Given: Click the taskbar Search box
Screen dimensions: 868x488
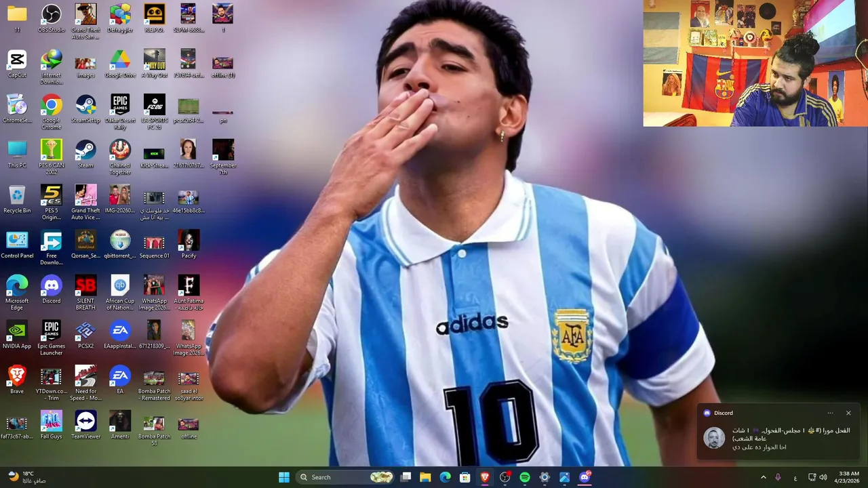Looking at the screenshot, I should [346, 477].
